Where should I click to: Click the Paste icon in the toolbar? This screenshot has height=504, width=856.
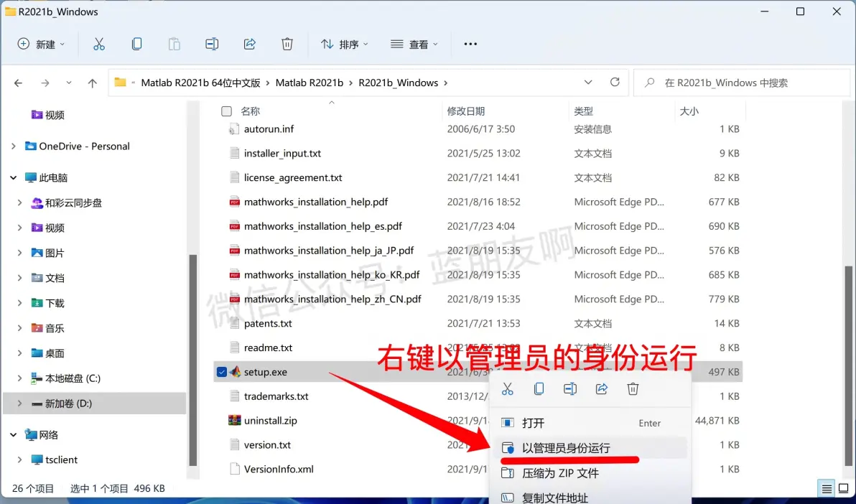175,45
